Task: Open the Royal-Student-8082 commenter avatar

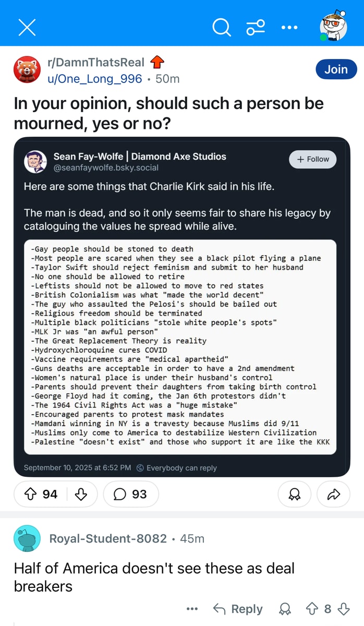Action: click(x=27, y=538)
